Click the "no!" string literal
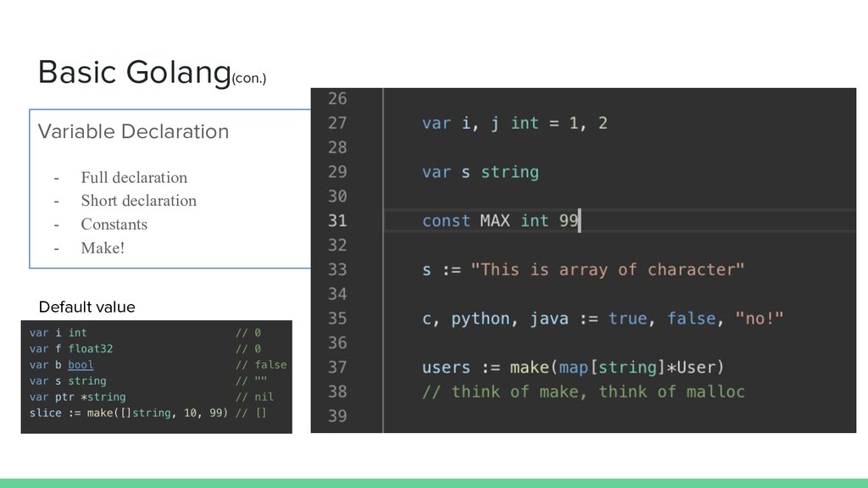 click(x=759, y=319)
